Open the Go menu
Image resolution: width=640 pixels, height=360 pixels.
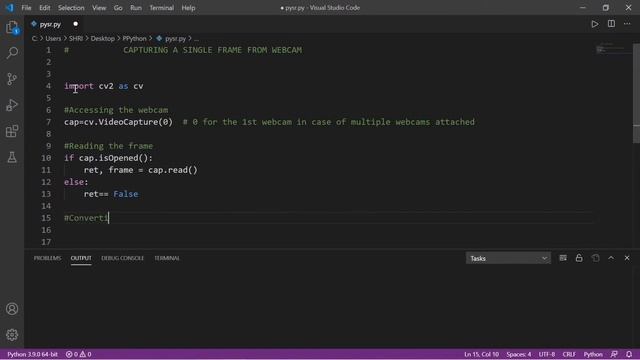pyautogui.click(x=118, y=8)
